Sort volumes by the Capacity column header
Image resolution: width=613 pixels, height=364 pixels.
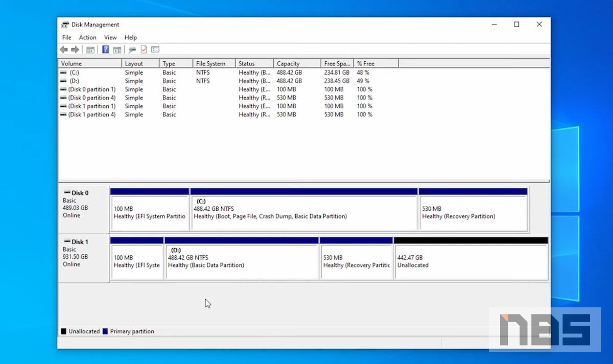click(288, 64)
